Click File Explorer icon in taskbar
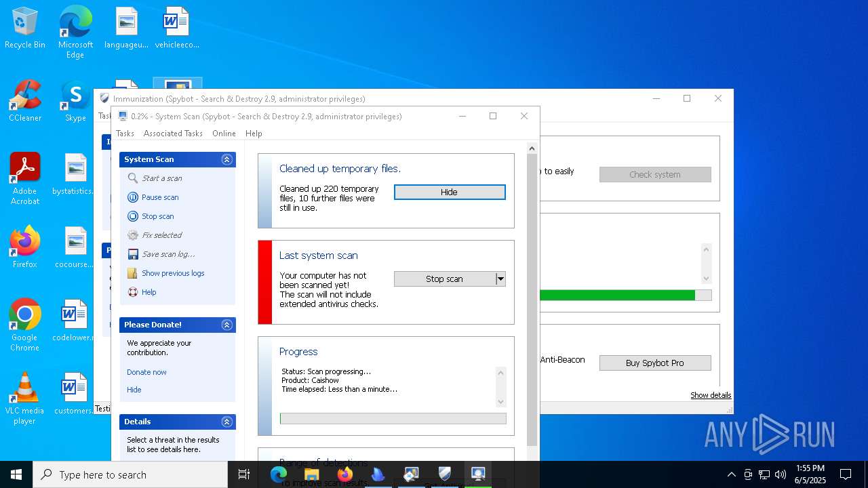 point(312,474)
